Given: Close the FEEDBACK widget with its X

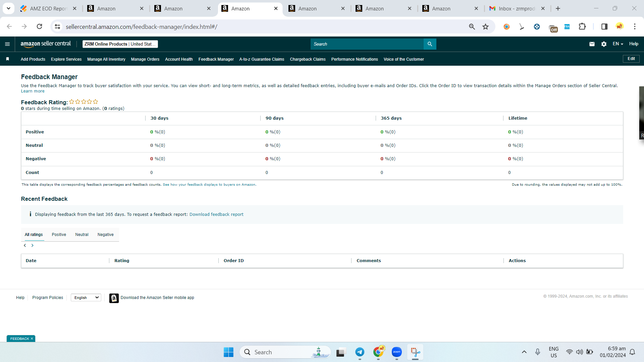Looking at the screenshot, I should 32,339.
